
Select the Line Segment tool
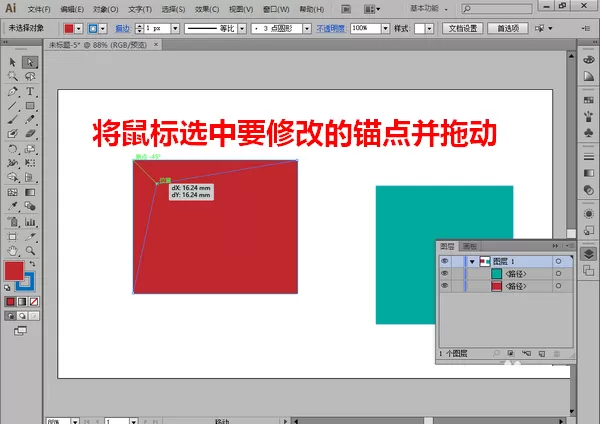click(12, 106)
